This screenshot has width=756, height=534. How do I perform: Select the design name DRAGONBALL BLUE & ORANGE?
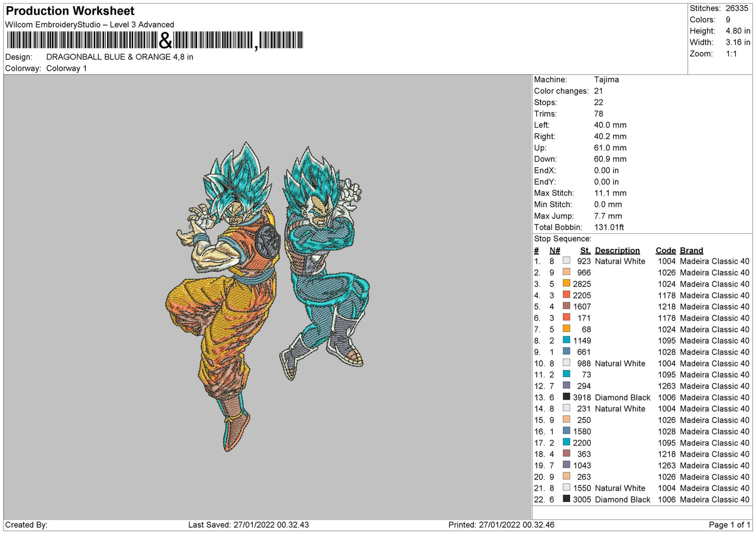click(119, 57)
